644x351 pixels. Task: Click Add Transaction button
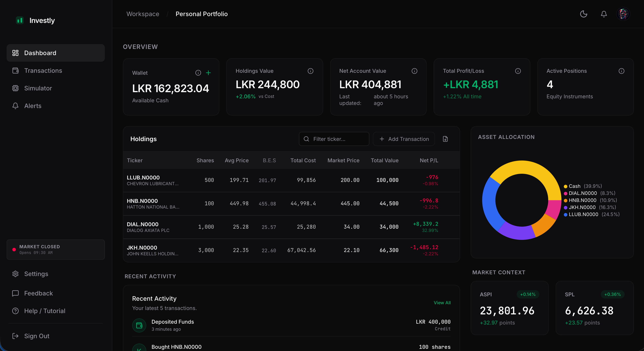404,139
